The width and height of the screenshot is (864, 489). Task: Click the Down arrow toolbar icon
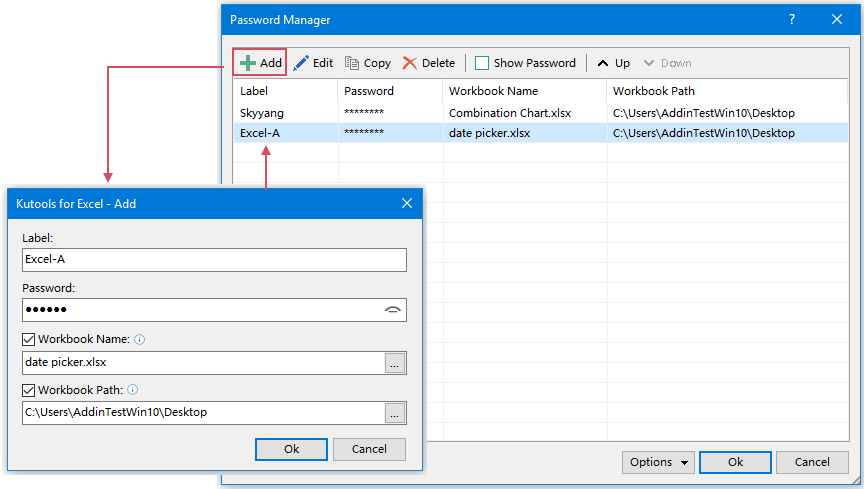(650, 63)
